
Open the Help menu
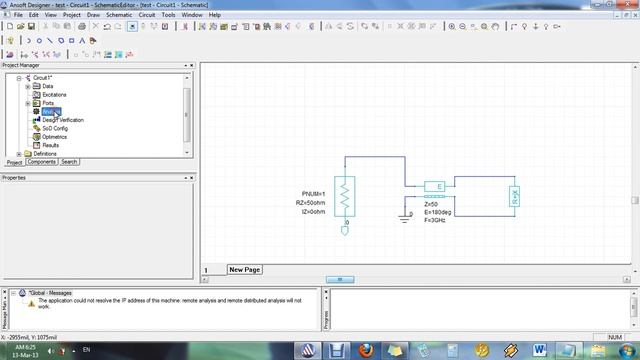click(215, 15)
